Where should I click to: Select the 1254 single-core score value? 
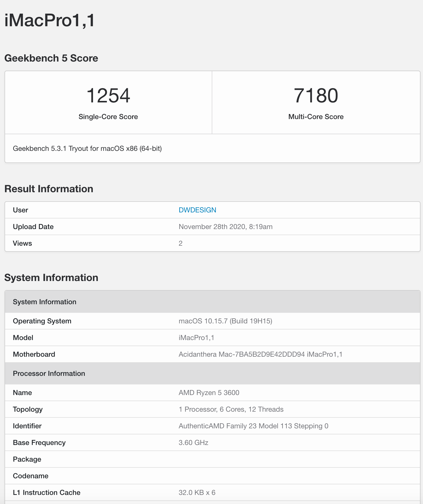[108, 95]
